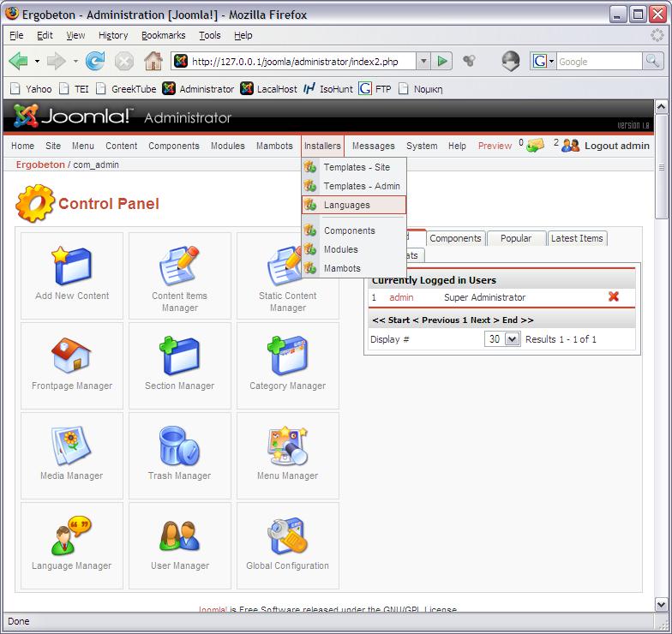
Task: Open the Firefox Bookmarks menu
Action: pyautogui.click(x=163, y=35)
